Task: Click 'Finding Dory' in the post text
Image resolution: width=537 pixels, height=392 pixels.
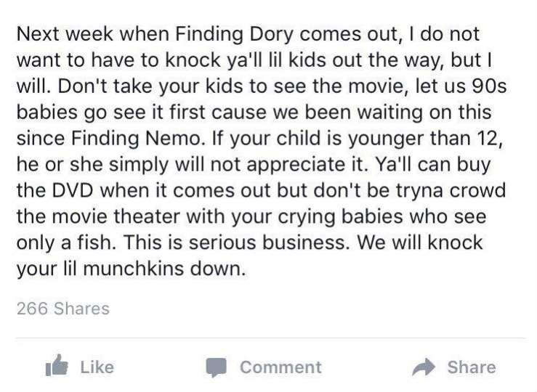Action: (235, 35)
